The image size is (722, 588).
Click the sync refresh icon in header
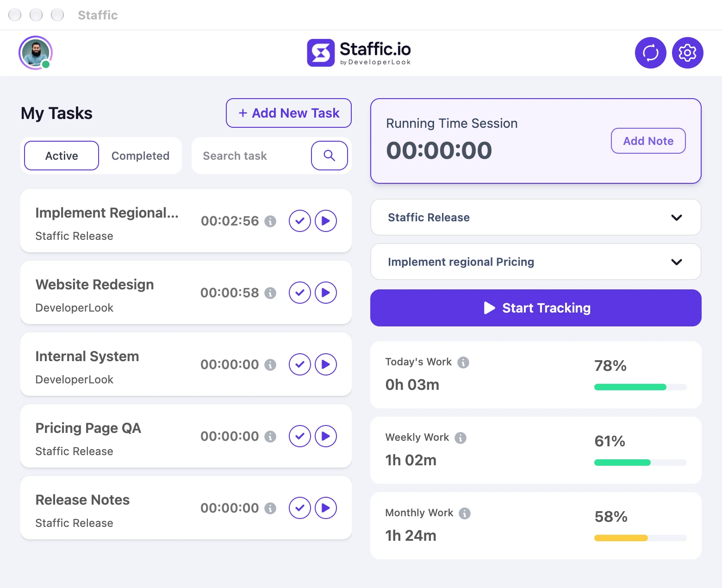[x=650, y=53]
